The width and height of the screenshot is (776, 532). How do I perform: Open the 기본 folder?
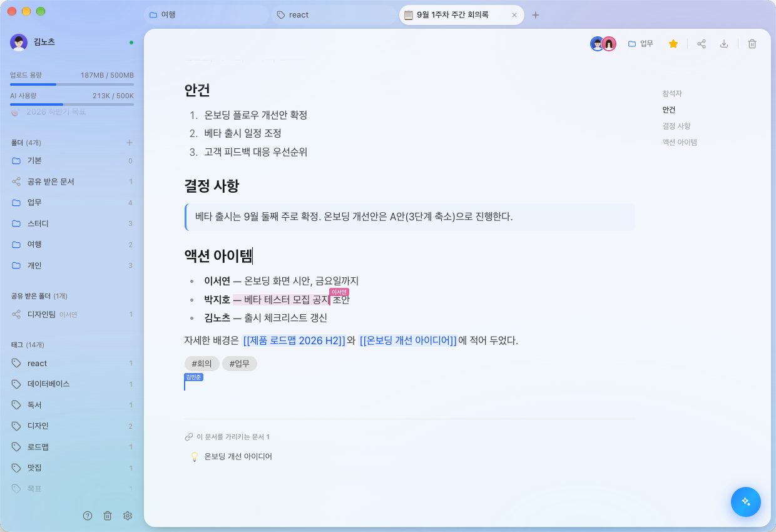72,161
